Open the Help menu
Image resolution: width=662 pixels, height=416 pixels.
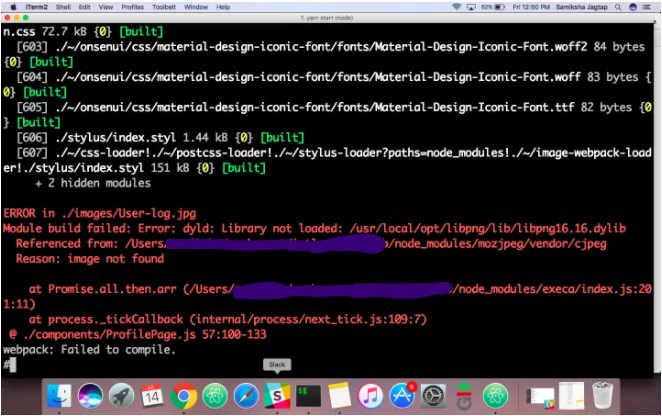pyautogui.click(x=223, y=7)
